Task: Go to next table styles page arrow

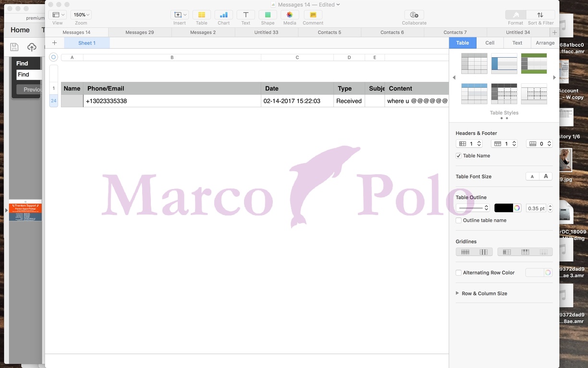Action: coord(554,77)
